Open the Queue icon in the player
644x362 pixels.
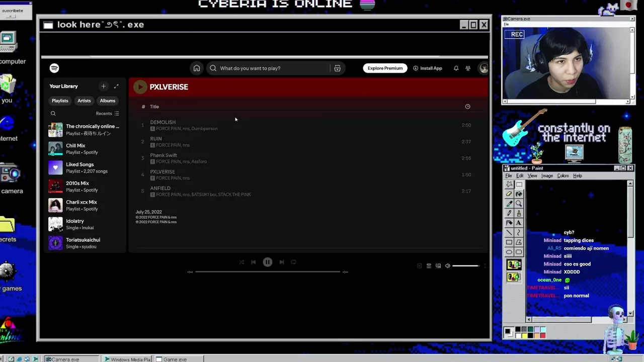point(429,265)
